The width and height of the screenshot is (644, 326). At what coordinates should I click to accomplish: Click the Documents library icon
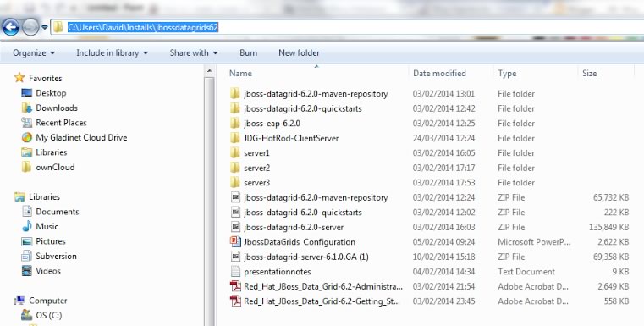(x=27, y=212)
